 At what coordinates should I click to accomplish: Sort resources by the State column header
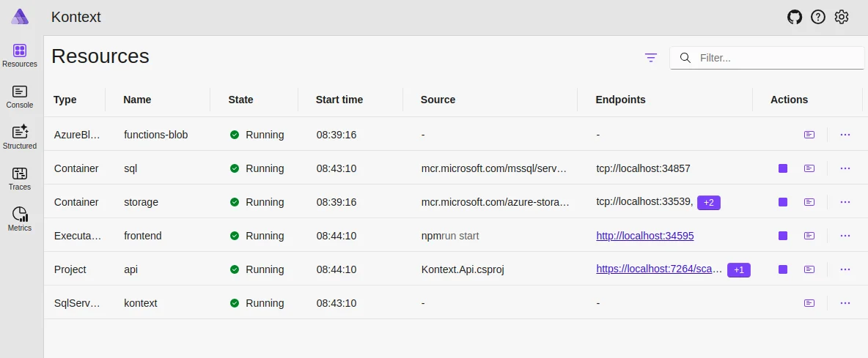coord(240,100)
